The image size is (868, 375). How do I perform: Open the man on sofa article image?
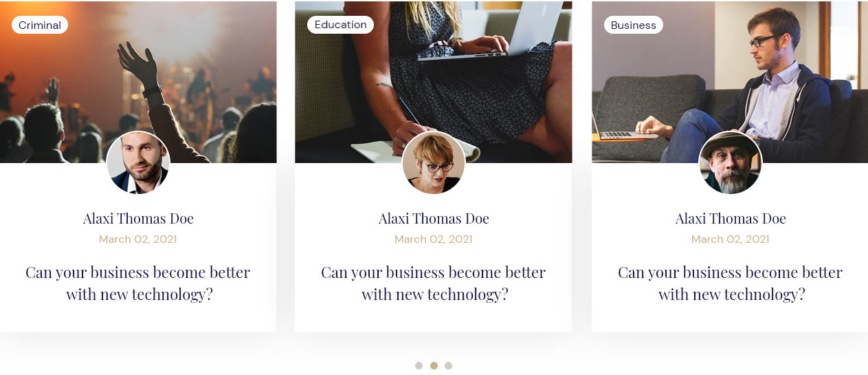coord(730,82)
